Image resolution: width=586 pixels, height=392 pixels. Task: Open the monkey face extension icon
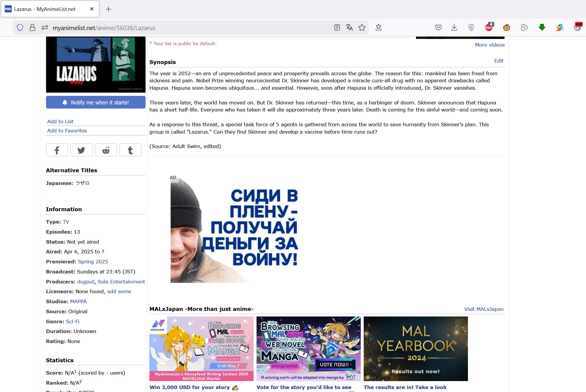pos(507,28)
